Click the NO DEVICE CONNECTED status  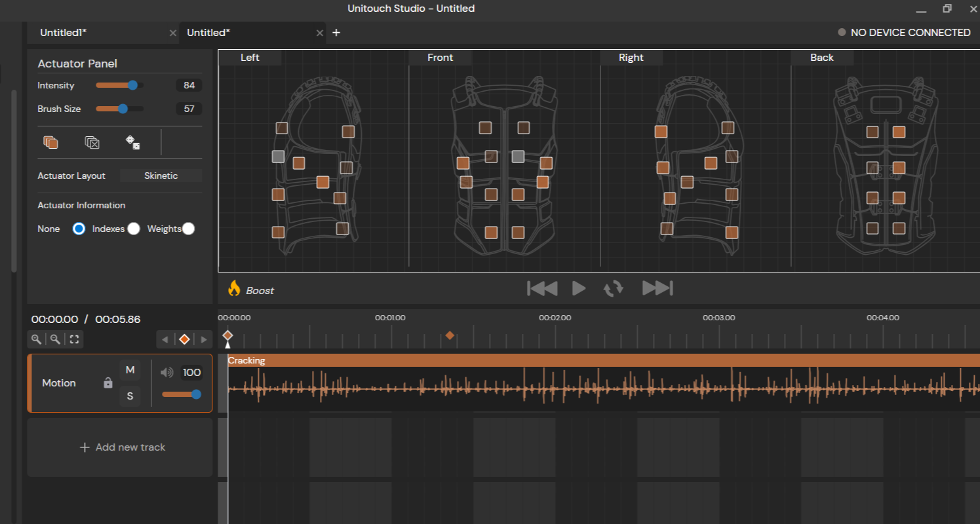[x=911, y=33]
